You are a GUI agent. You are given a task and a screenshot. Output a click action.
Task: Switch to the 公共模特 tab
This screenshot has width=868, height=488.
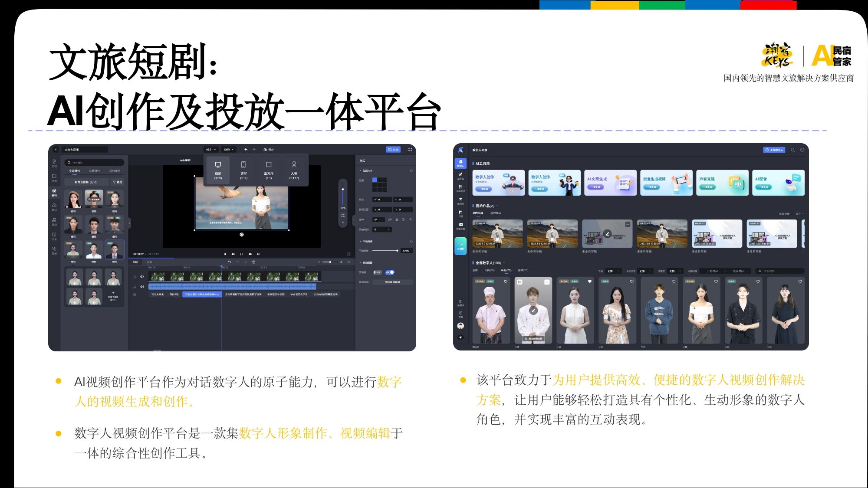click(x=94, y=171)
